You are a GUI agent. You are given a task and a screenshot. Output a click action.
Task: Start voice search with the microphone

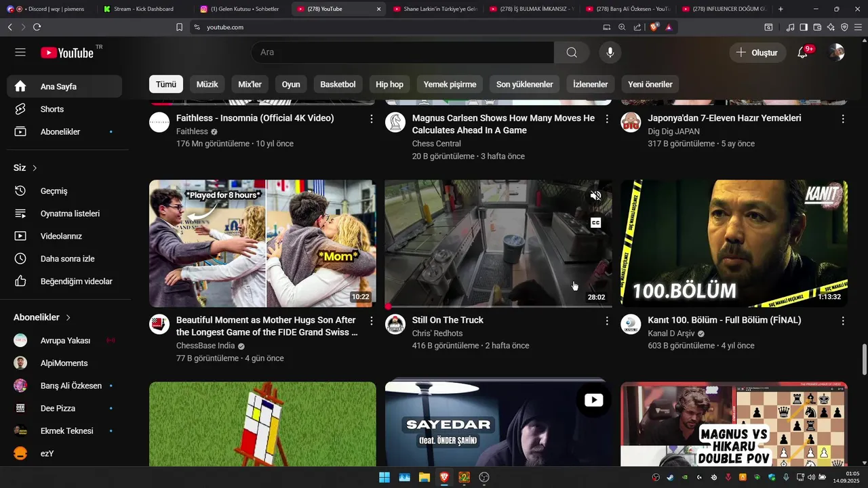[x=610, y=52]
